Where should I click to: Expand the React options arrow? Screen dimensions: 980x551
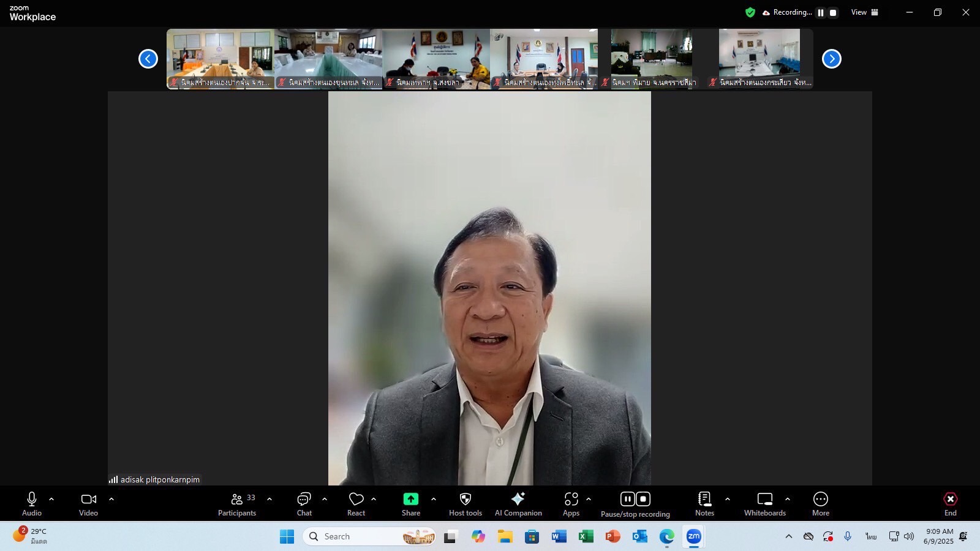point(374,499)
